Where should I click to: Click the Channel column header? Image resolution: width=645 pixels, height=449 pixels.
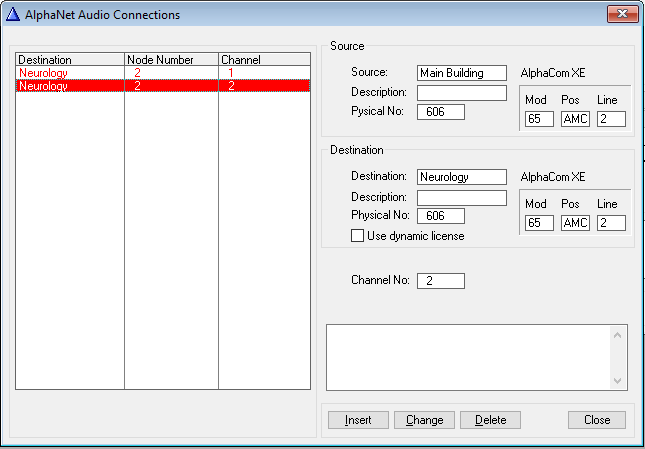[x=264, y=59]
